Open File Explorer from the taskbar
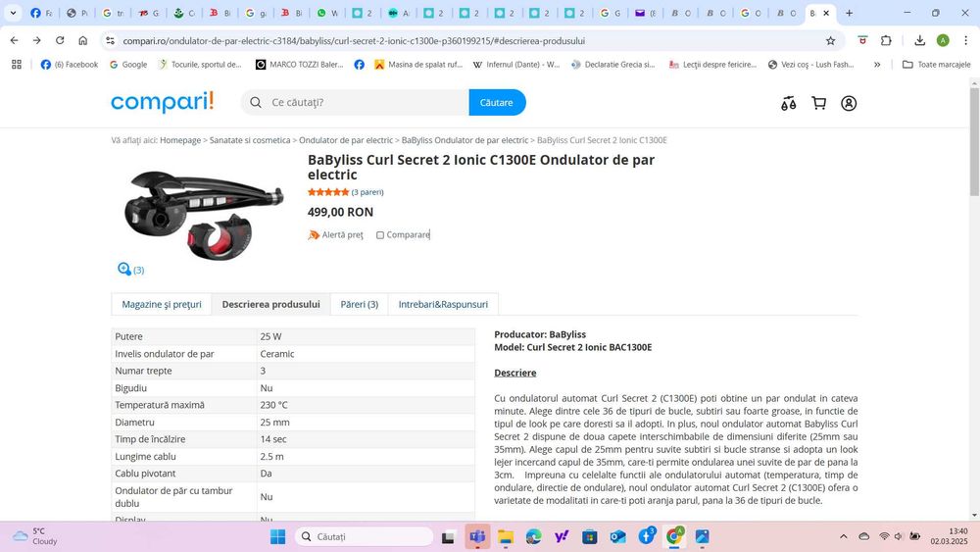The height and width of the screenshot is (552, 980). pos(505,536)
